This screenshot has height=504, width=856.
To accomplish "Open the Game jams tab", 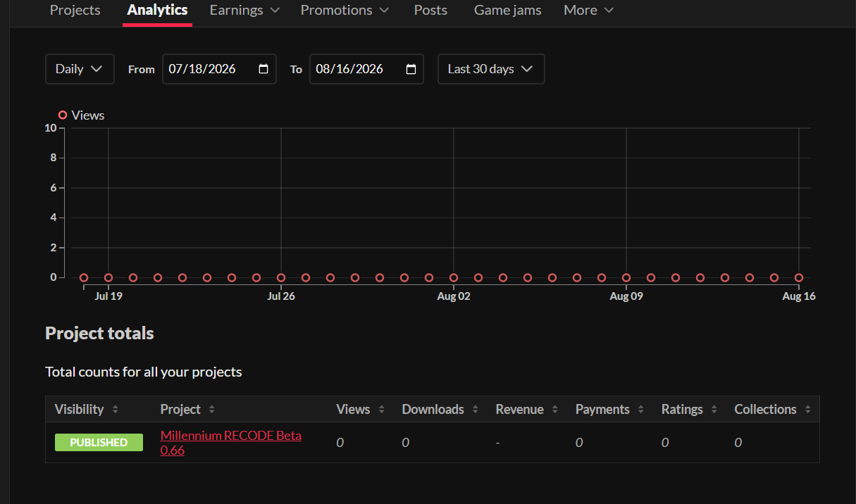I will pos(507,10).
